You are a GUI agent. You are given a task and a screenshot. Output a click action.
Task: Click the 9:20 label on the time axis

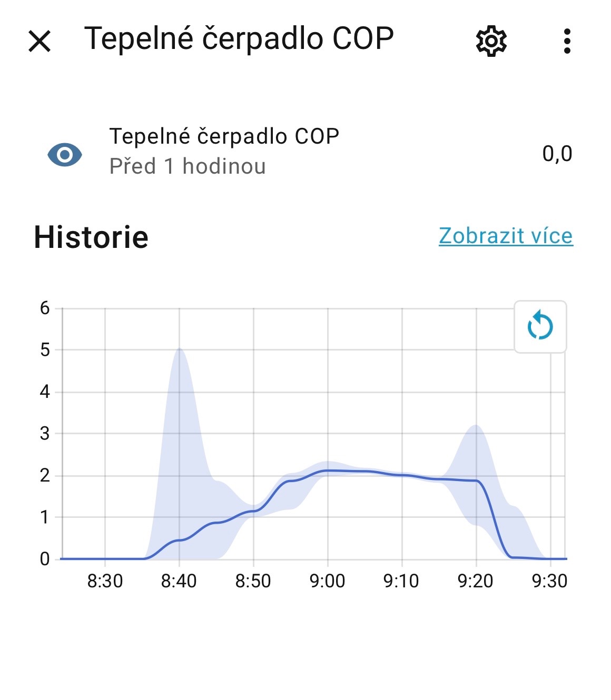[475, 581]
